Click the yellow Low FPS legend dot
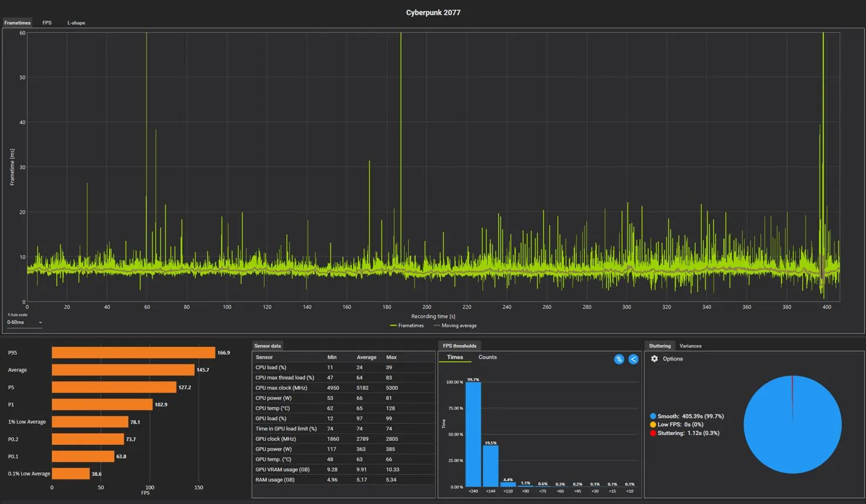 point(653,424)
